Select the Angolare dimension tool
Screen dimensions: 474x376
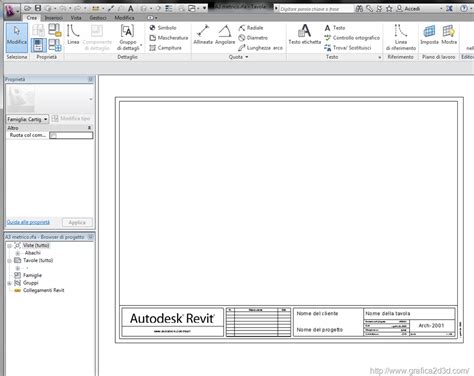click(225, 35)
